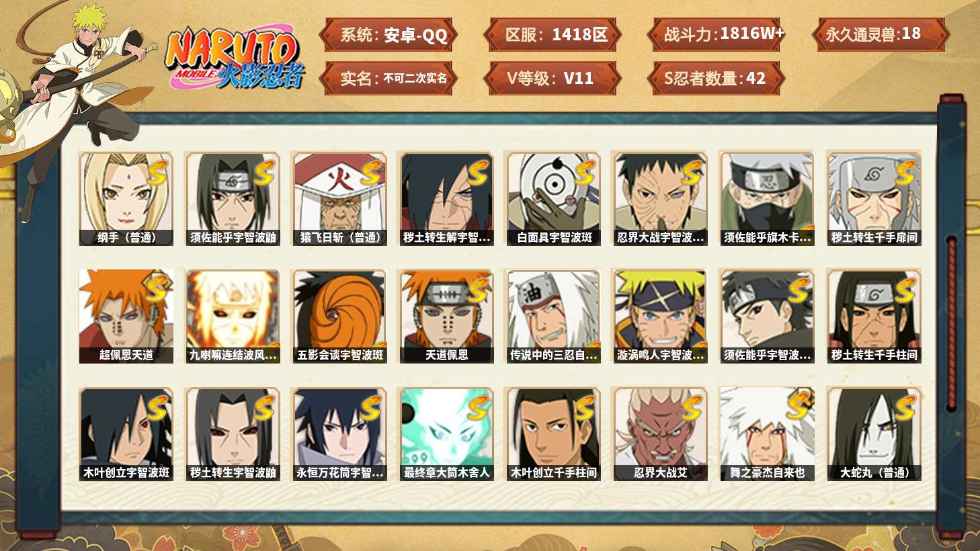Open the 秽土转生千手柱间 ninja card
This screenshot has height=551, width=980.
(874, 316)
